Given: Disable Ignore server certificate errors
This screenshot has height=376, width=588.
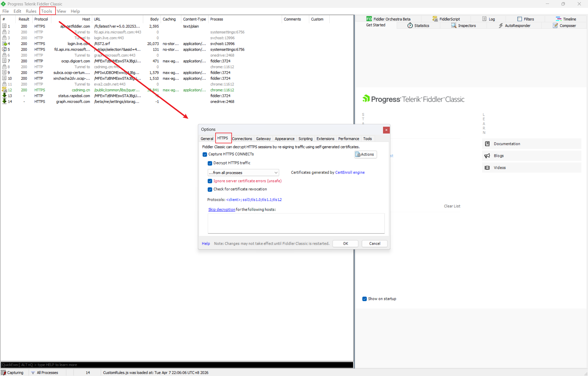Looking at the screenshot, I should point(210,181).
